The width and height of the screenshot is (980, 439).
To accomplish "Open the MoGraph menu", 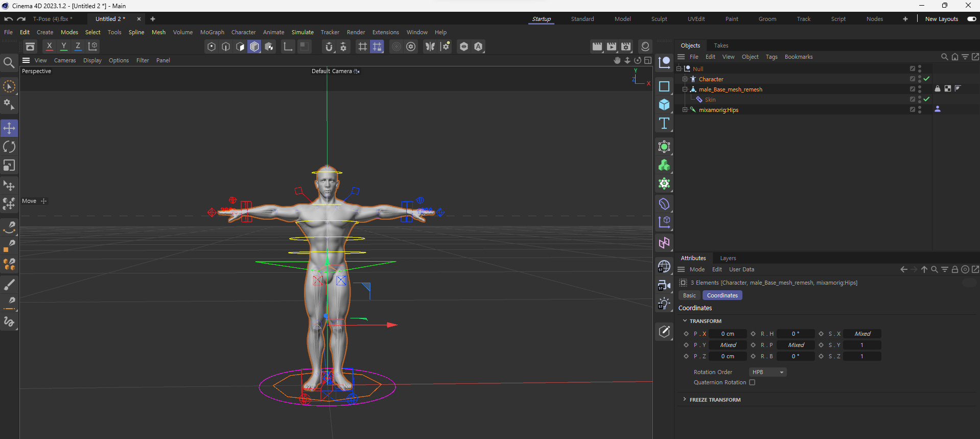I will point(212,32).
